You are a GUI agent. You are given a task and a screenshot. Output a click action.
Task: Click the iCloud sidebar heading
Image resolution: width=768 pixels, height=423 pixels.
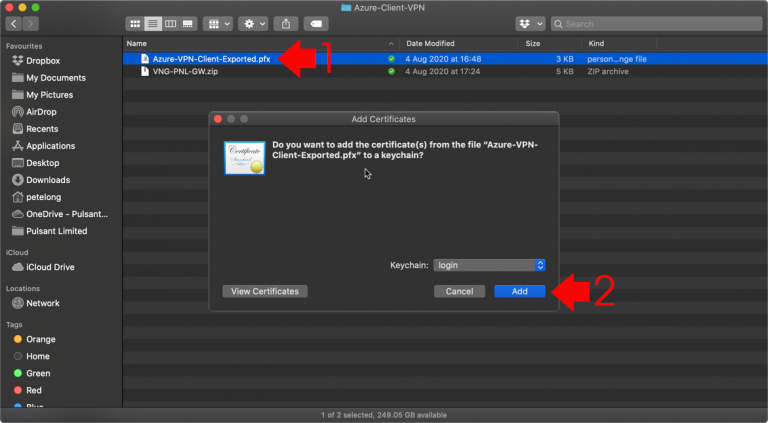point(17,253)
